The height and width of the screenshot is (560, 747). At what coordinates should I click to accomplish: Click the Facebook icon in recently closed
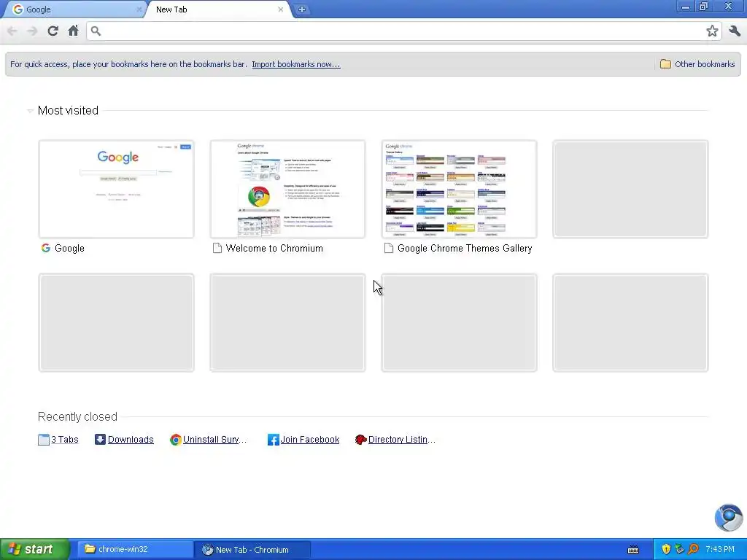[273, 440]
